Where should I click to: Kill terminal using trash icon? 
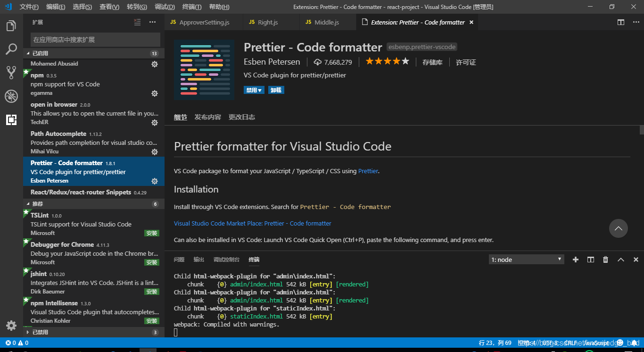[x=605, y=260]
